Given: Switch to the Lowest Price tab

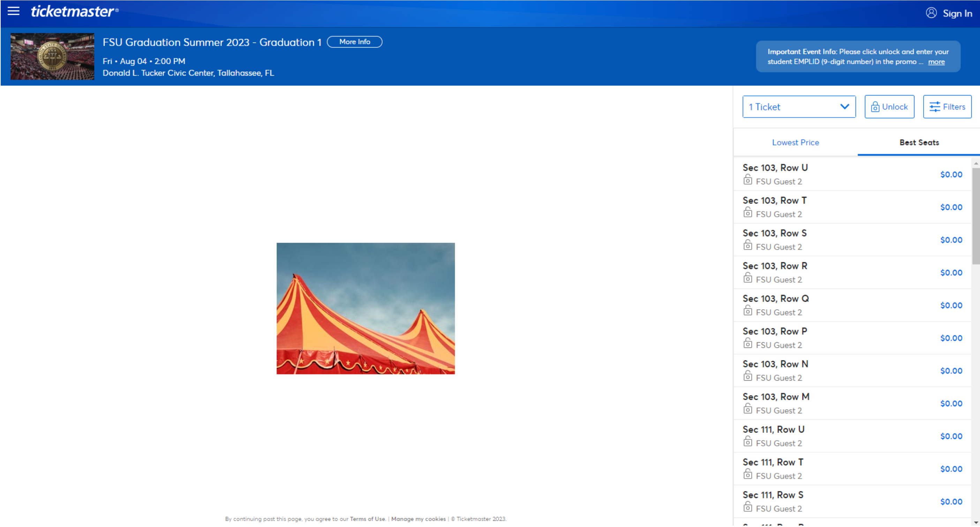Looking at the screenshot, I should 796,142.
